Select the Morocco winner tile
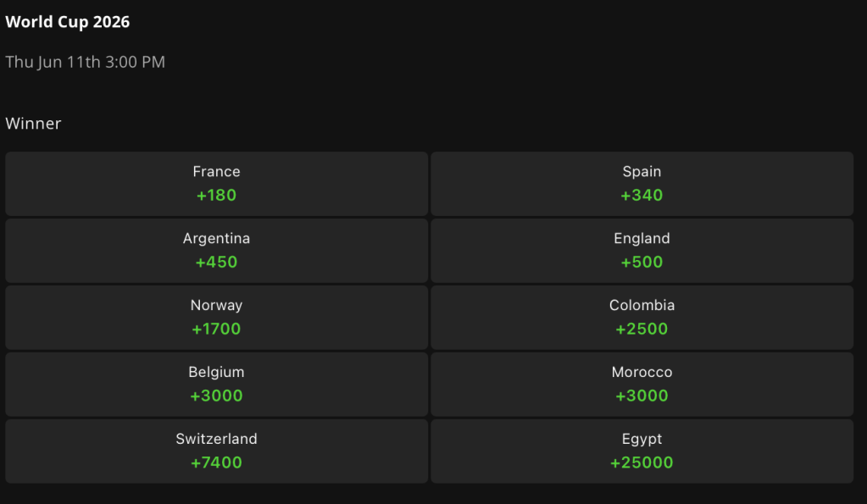The width and height of the screenshot is (867, 504). 642,384
